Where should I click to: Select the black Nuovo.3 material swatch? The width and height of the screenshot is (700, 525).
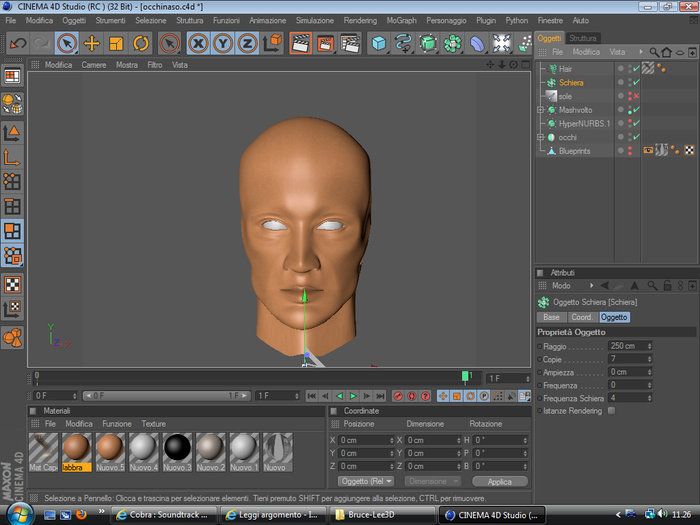coord(178,448)
